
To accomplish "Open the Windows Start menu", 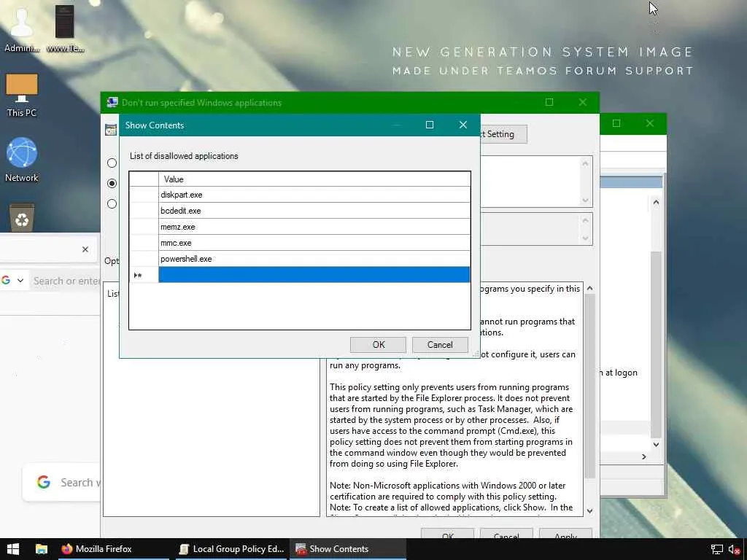I will pos(12,549).
